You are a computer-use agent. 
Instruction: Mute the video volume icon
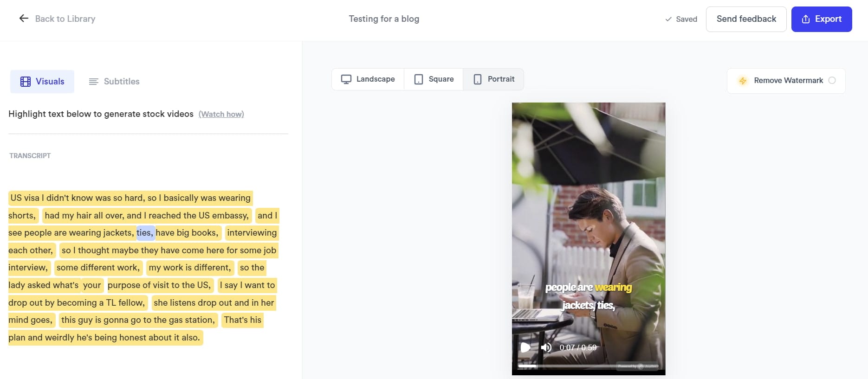coord(546,347)
